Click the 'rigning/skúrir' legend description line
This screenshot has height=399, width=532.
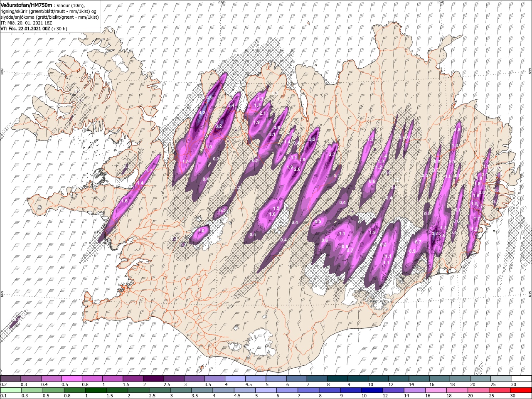pyautogui.click(x=48, y=11)
